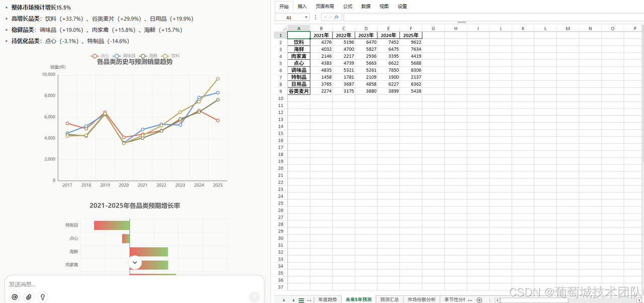The image size is (644, 303).
Task: Open the 设置 ribbon tab
Action: [403, 7]
